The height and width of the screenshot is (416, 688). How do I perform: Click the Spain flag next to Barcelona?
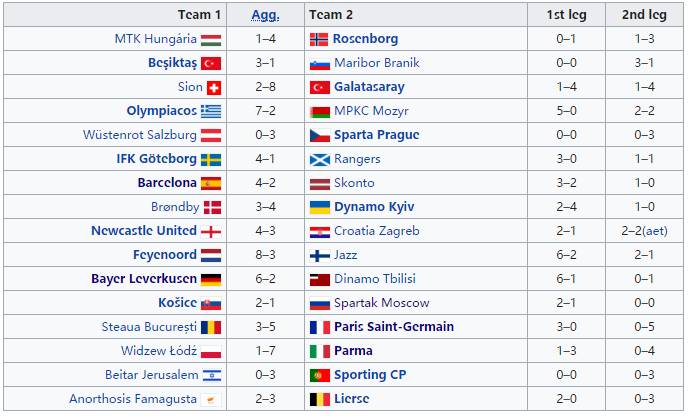click(x=211, y=183)
